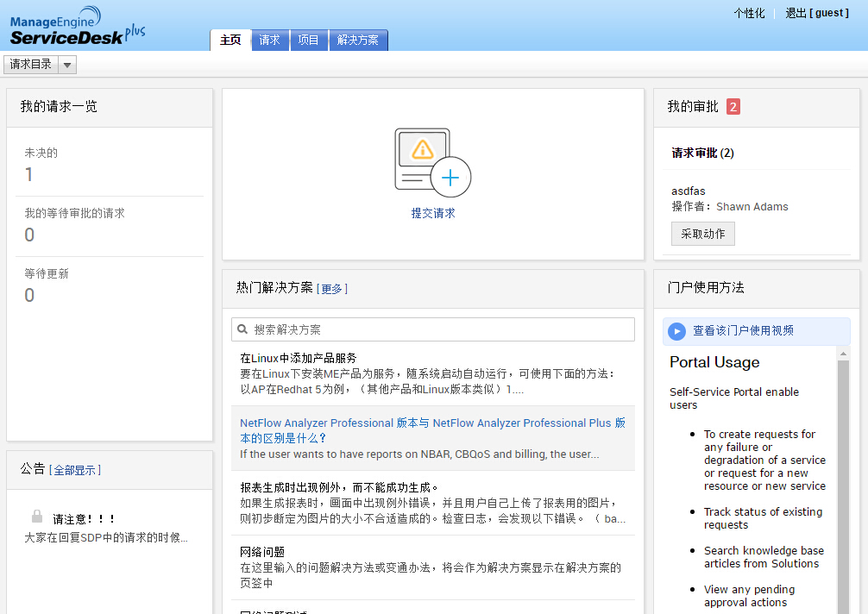Open the 请求目录 button
Screen dimensions: 868x614
click(31, 65)
